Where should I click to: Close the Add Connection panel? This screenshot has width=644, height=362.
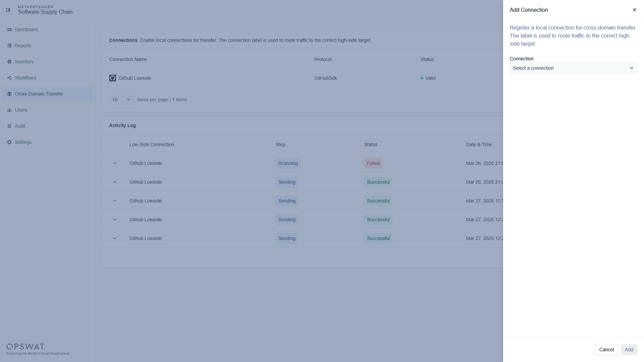pyautogui.click(x=634, y=10)
